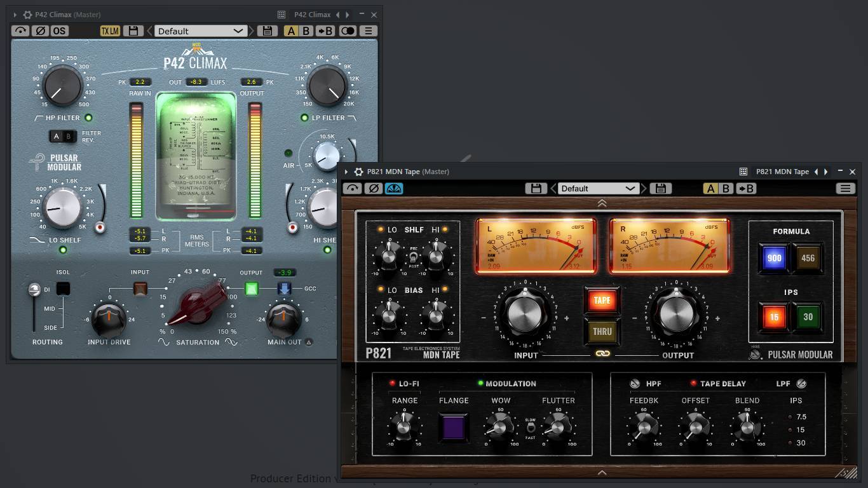Collapse P821 bottom panel chevron

point(602,473)
